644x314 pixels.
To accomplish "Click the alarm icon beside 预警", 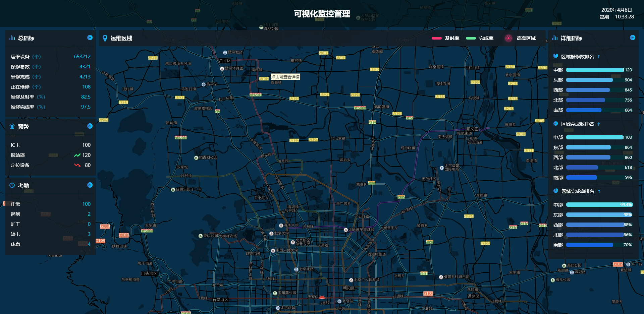I will [x=12, y=126].
